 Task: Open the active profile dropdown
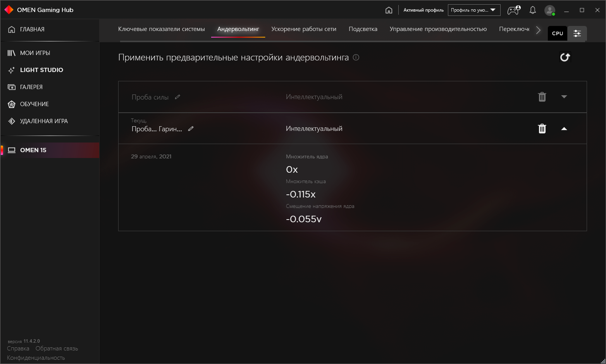474,10
